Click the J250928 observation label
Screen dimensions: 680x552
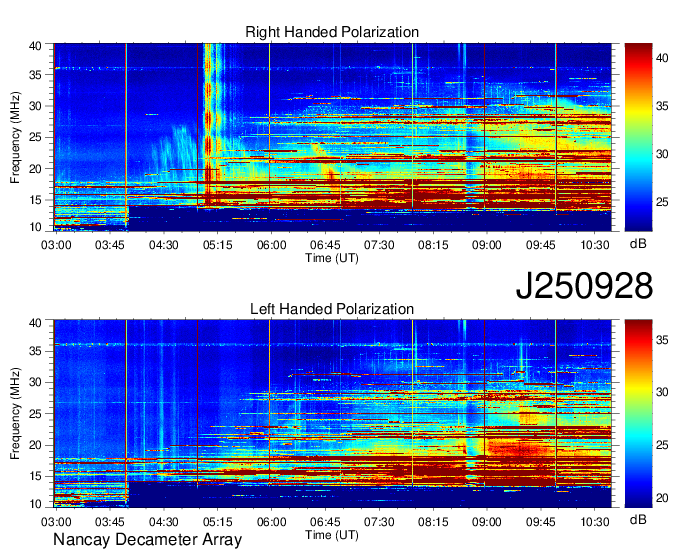584,286
